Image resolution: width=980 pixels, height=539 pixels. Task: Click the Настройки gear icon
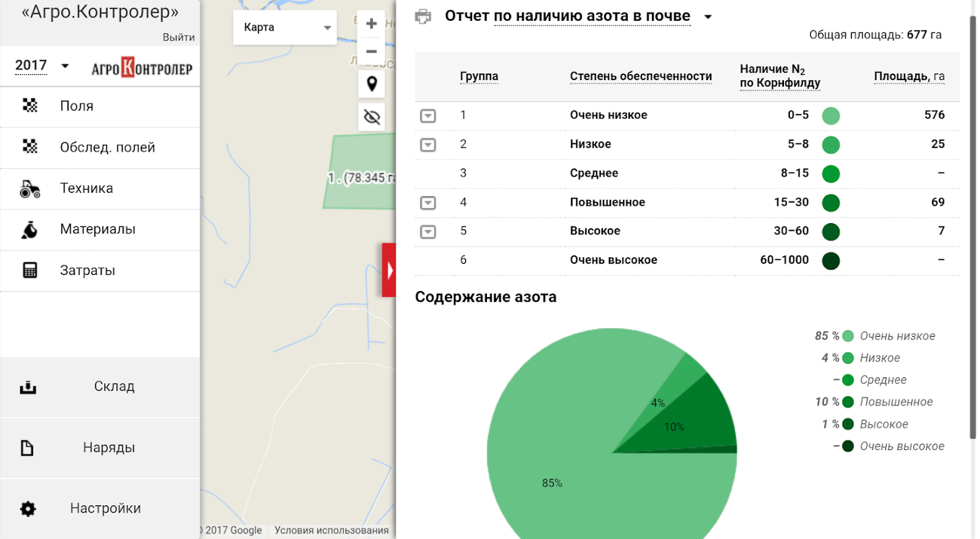(28, 509)
